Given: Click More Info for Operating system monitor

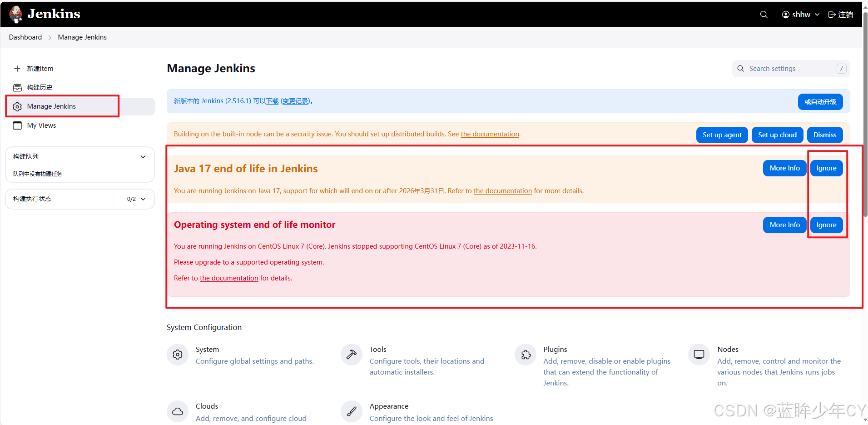Looking at the screenshot, I should pyautogui.click(x=784, y=225).
